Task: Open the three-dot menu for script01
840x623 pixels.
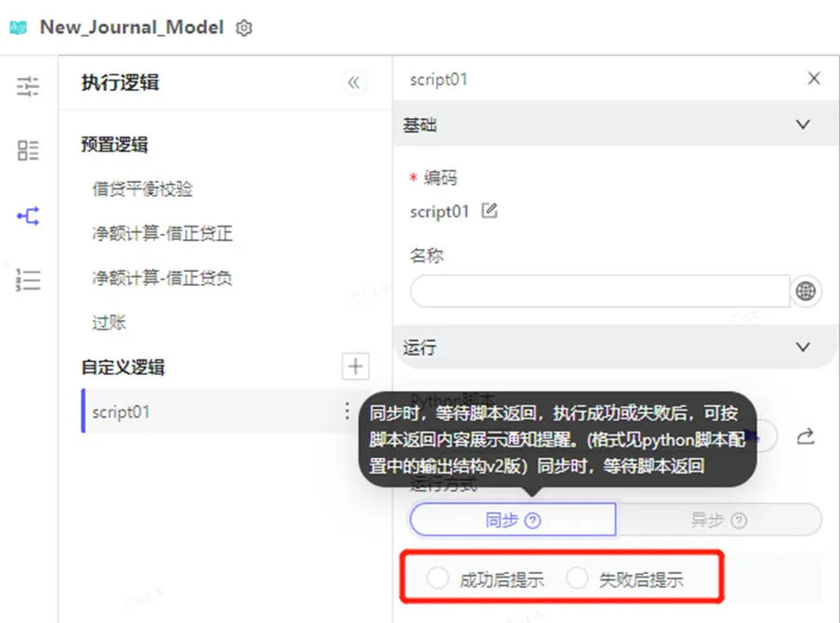Action: coord(347,411)
